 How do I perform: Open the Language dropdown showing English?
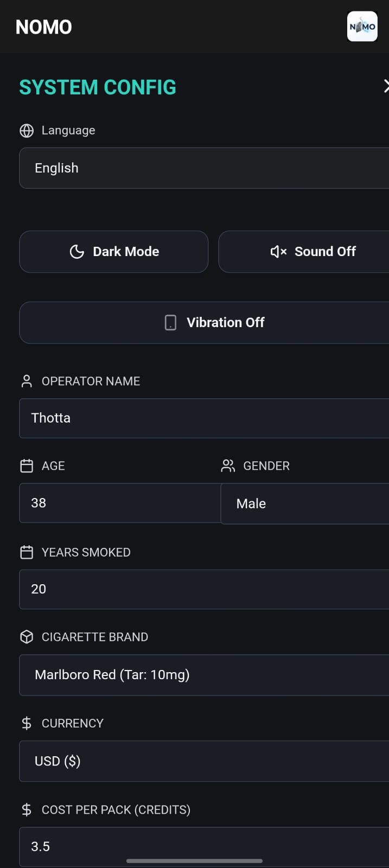click(x=204, y=168)
